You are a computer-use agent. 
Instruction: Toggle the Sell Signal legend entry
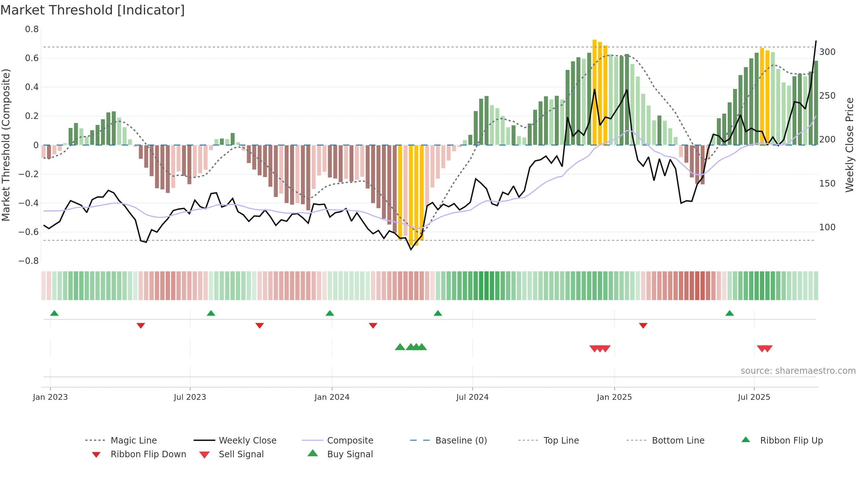231,454
